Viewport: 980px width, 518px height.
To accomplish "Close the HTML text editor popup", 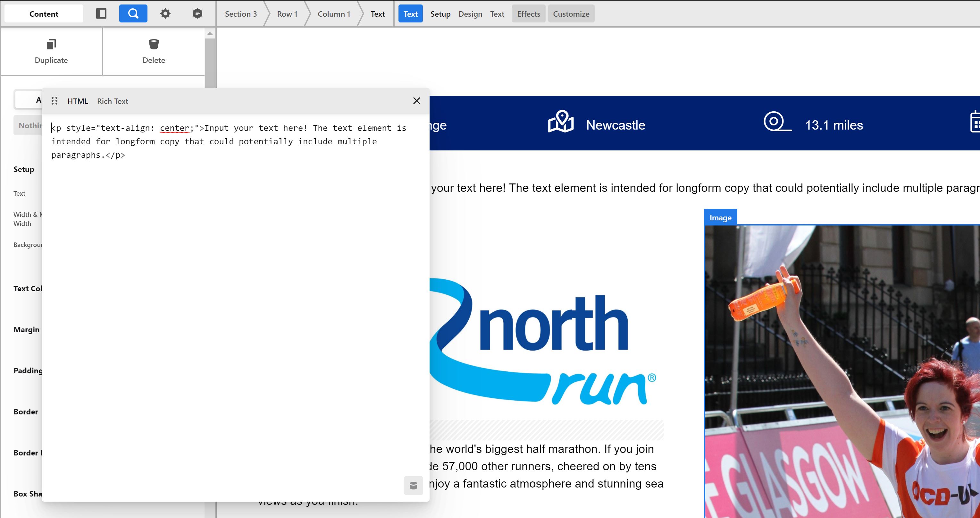I will 416,100.
